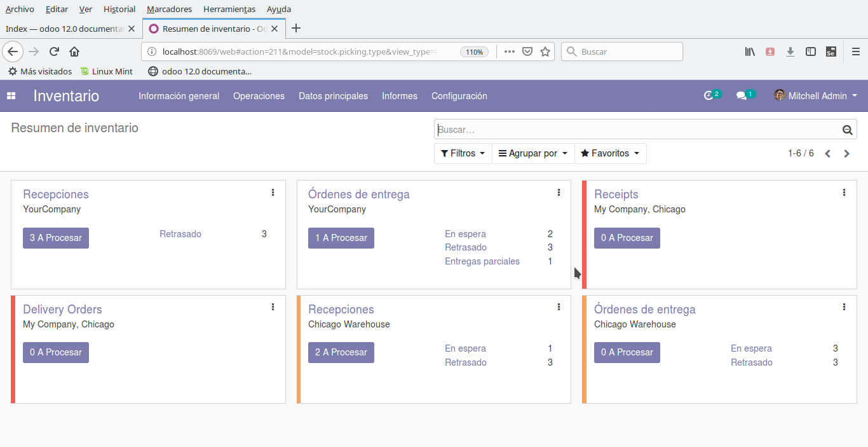The height and width of the screenshot is (447, 868).
Task: Click the 110% zoom indicator in the address bar
Action: click(x=474, y=52)
